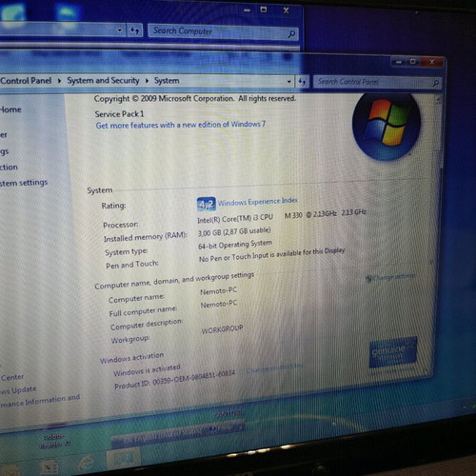Click the Windows is activated text

click(x=147, y=370)
